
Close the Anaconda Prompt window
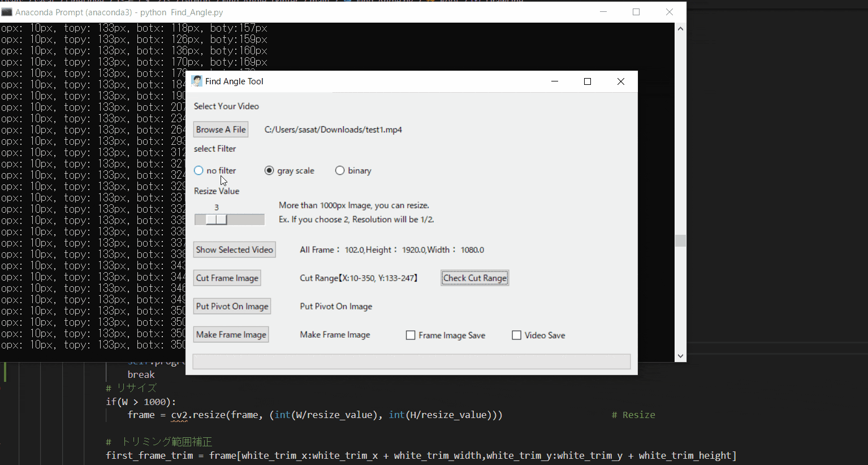point(670,12)
